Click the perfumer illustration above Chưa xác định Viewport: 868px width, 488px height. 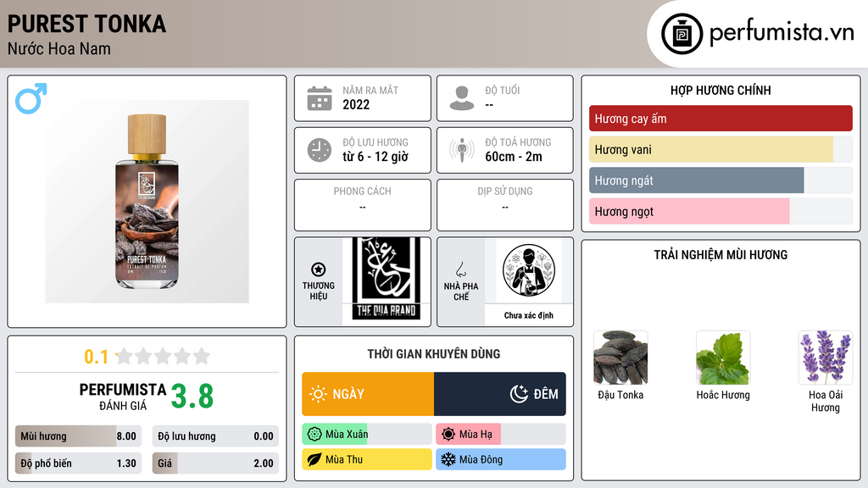[529, 270]
